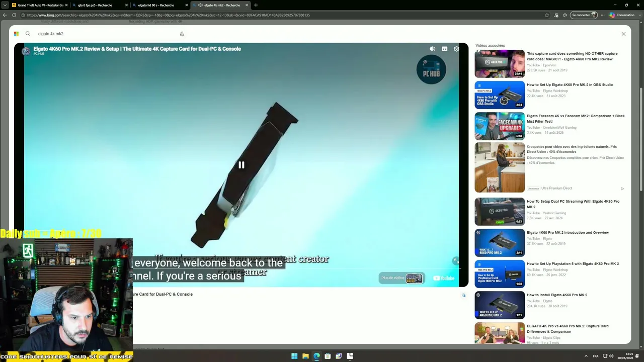Open the tab actions dropdown menu
This screenshot has height=362, width=644.
pos(5,5)
